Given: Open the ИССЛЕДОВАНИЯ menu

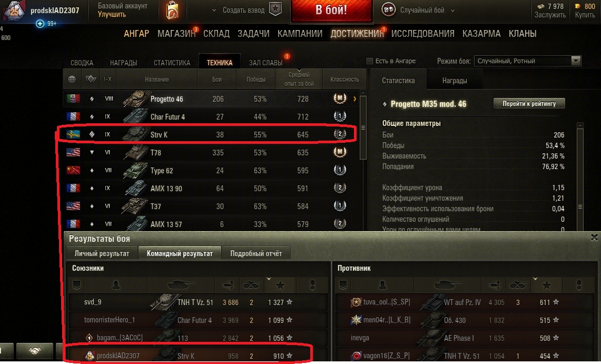Looking at the screenshot, I should [423, 34].
